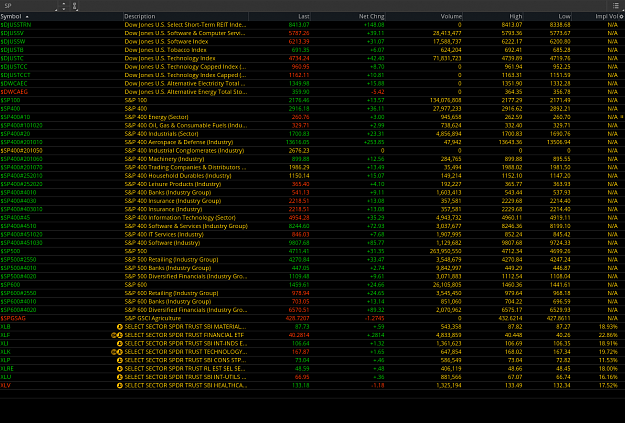Click the S&P GSCI Agriculture description
The width and height of the screenshot is (625, 423).
coord(153,318)
